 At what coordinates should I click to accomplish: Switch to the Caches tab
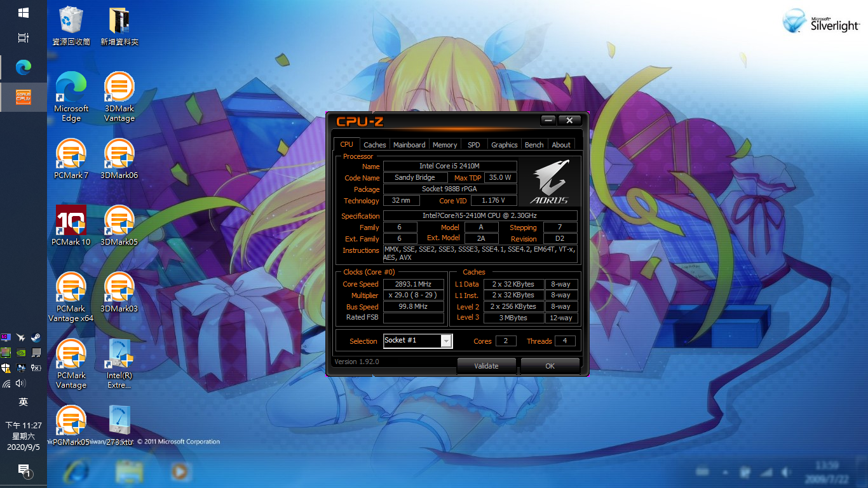pos(375,145)
